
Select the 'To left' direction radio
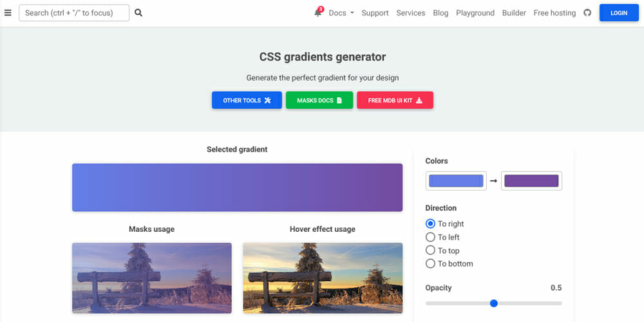431,237
